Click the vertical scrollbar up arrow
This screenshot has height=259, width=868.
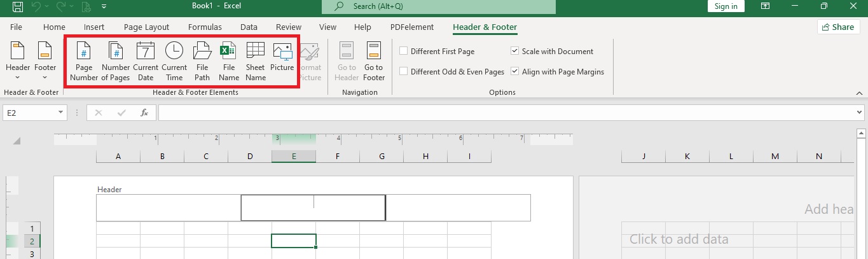(862, 133)
